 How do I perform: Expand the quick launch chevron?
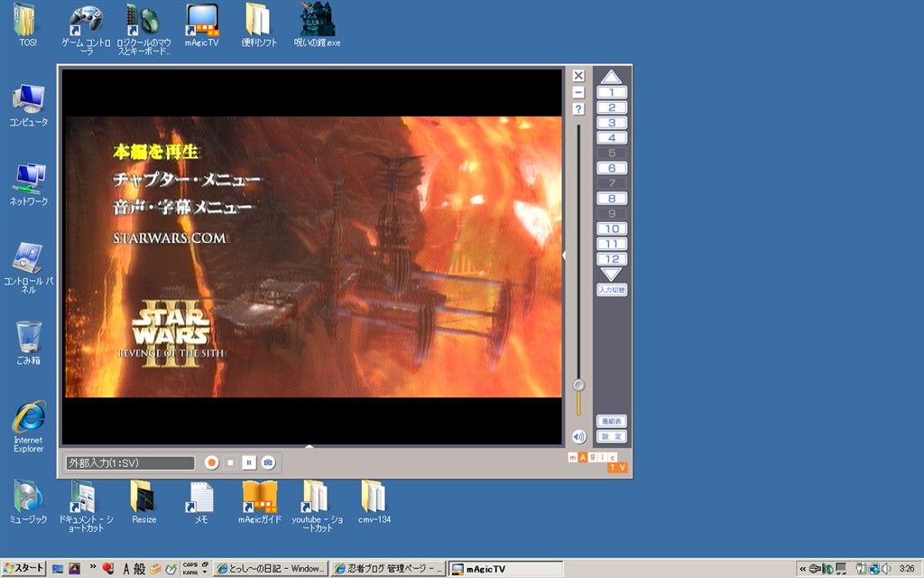pyautogui.click(x=93, y=567)
